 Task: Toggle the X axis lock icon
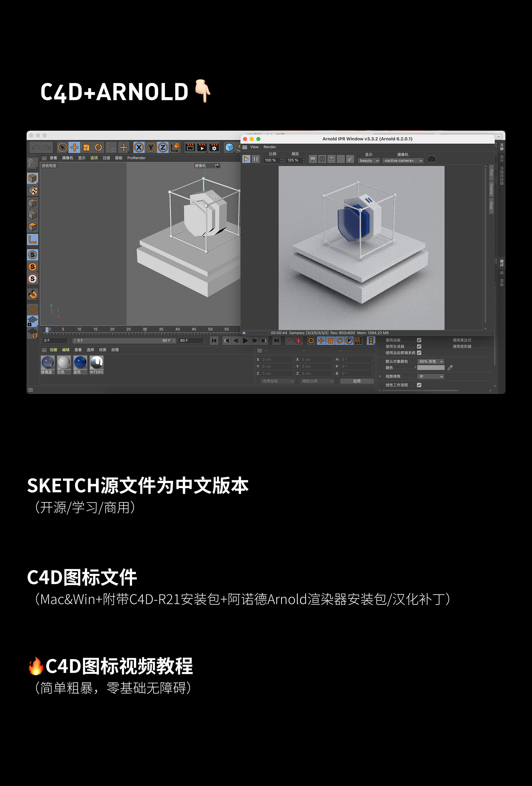(x=139, y=148)
